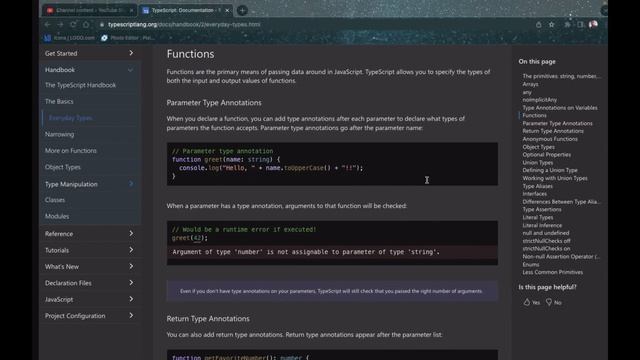This screenshot has height=360, width=640.
Task: Click the Parameter Type Annotations heading
Action: point(214,103)
